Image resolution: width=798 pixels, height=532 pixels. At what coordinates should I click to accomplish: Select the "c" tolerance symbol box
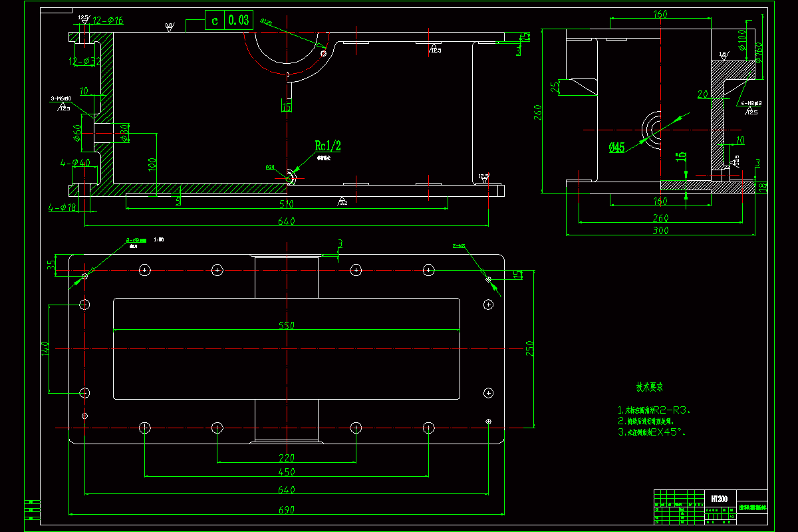[214, 21]
